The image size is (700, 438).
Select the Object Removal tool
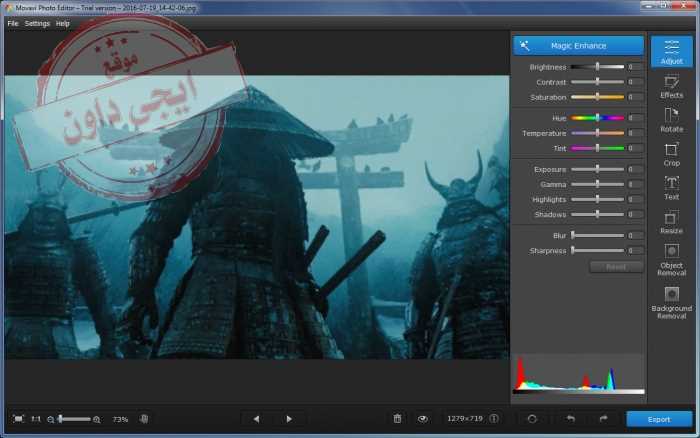pyautogui.click(x=671, y=260)
